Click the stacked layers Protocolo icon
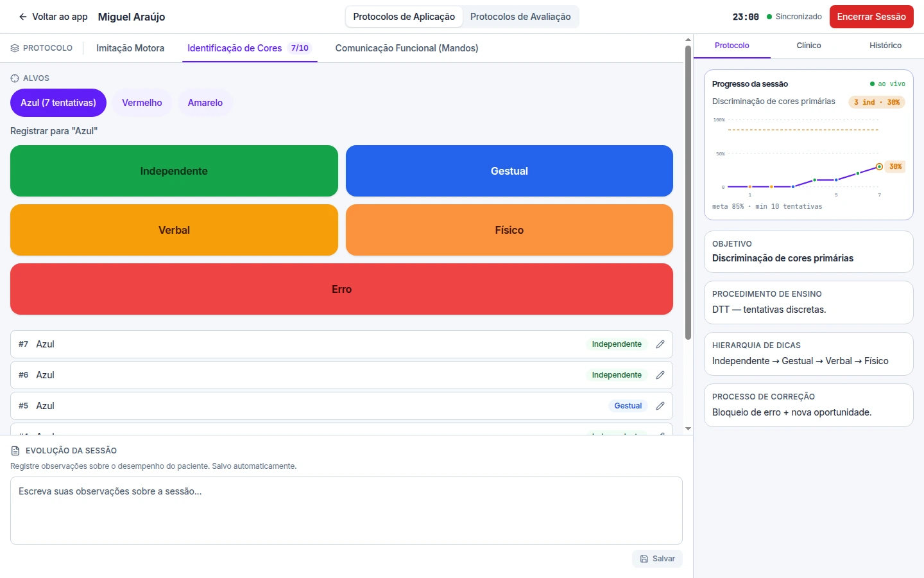Image resolution: width=924 pixels, height=578 pixels. [15, 48]
